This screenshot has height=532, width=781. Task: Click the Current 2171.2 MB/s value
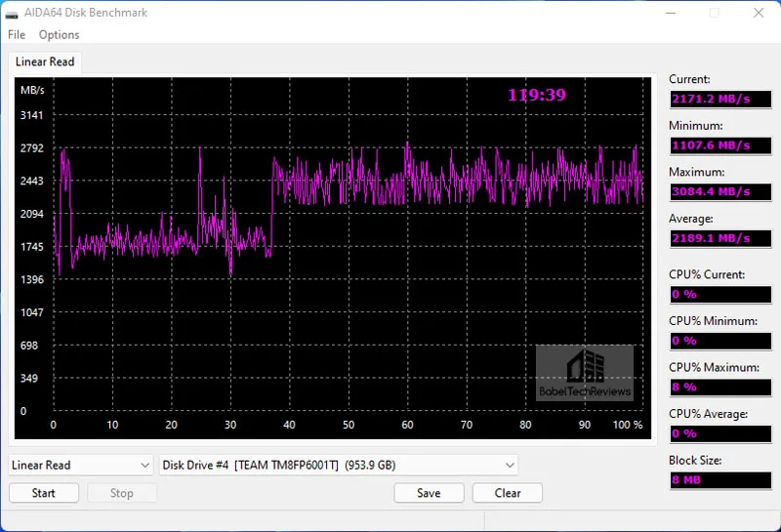[x=720, y=99]
